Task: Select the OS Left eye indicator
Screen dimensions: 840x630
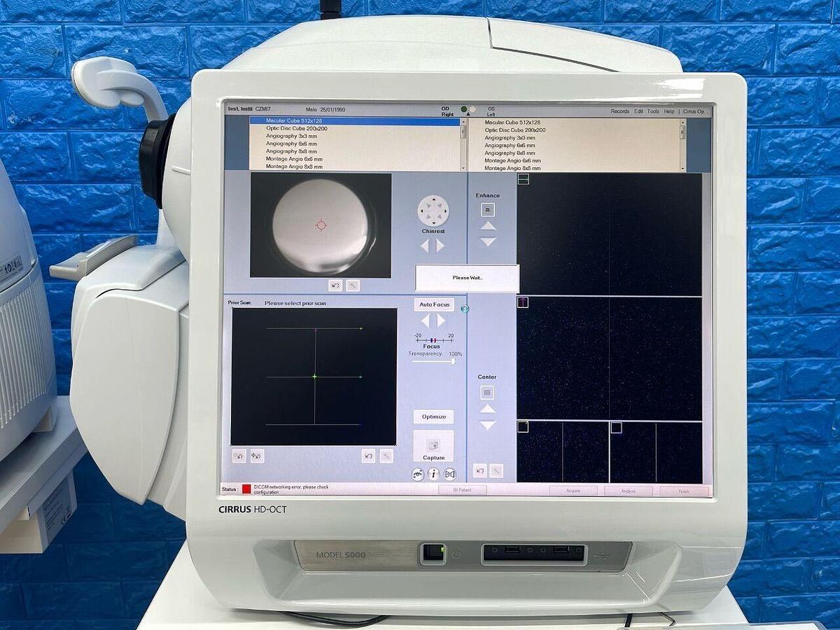Action: pos(472,110)
